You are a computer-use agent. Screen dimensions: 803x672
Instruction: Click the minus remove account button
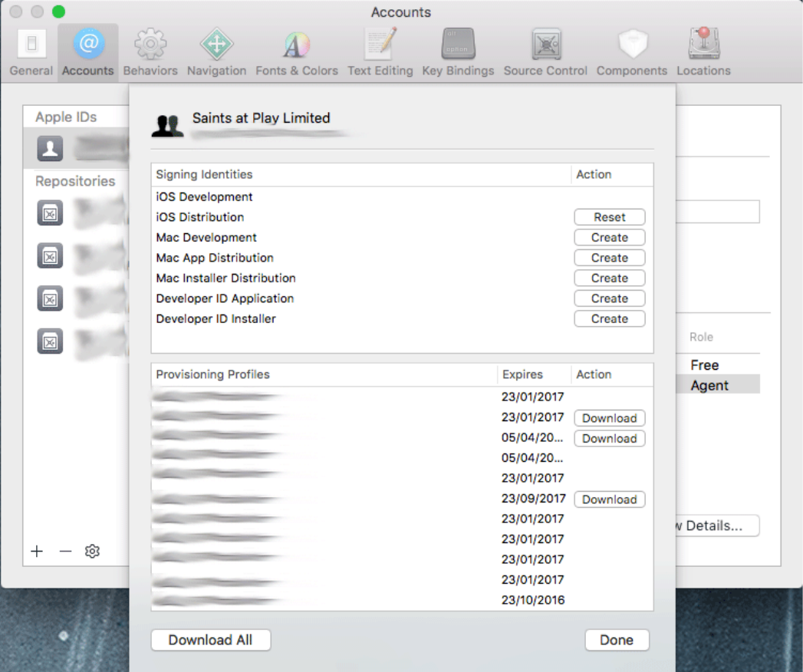tap(65, 551)
